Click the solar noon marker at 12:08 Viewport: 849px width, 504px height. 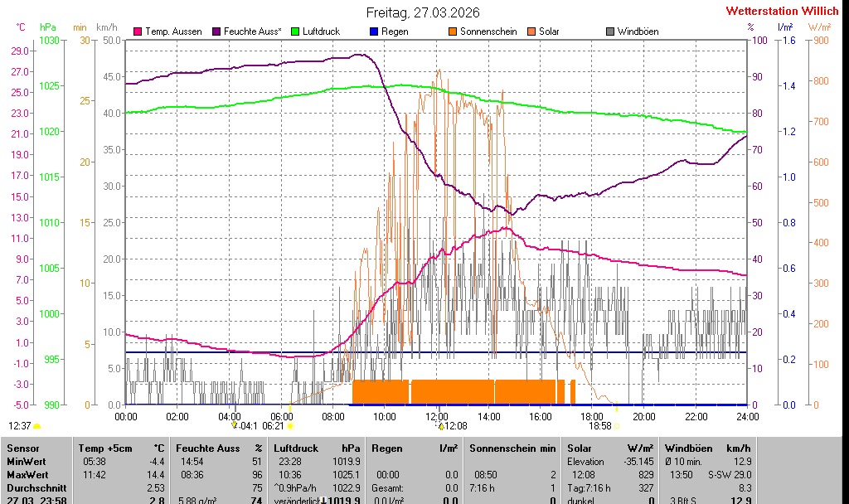tap(440, 425)
